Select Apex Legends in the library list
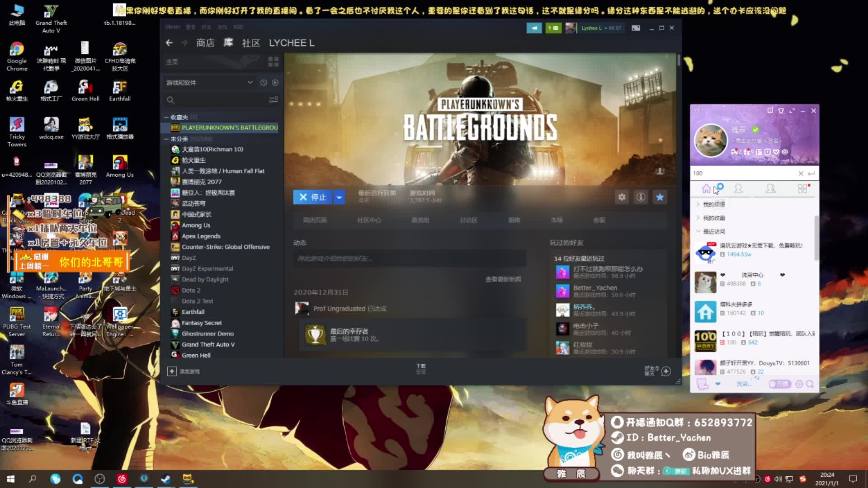The image size is (868, 488). point(201,236)
